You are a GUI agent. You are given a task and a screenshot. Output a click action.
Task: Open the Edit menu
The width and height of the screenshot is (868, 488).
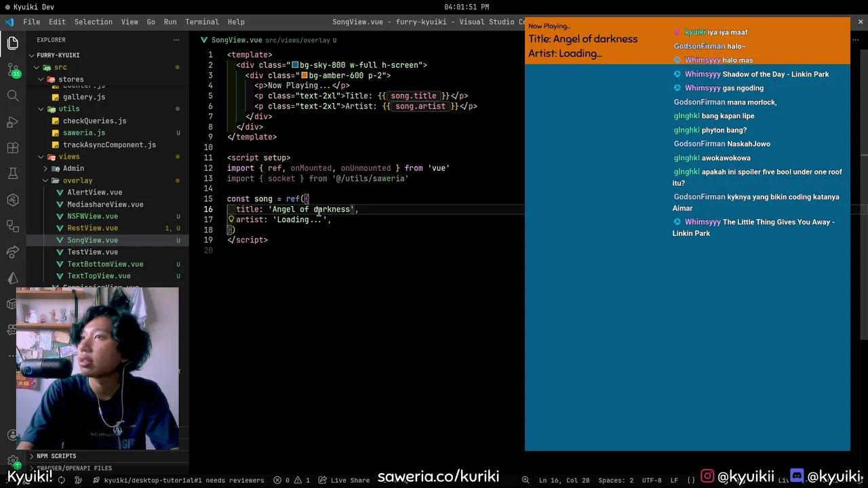click(57, 22)
